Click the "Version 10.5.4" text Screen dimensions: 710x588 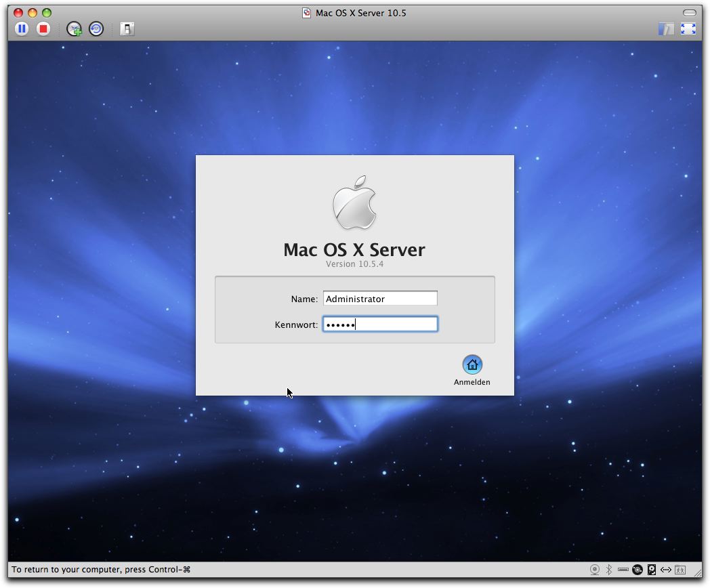click(x=354, y=264)
